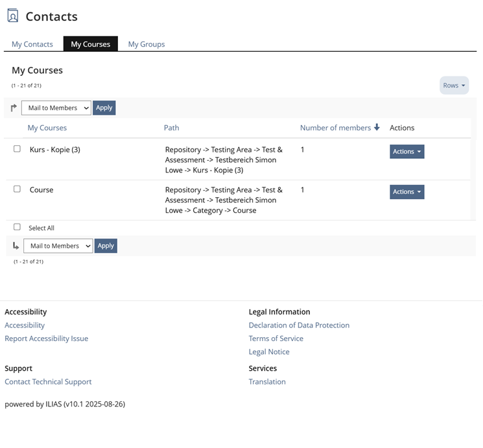The width and height of the screenshot is (483, 448).
Task: Switch to the My Groups tab
Action: [147, 44]
